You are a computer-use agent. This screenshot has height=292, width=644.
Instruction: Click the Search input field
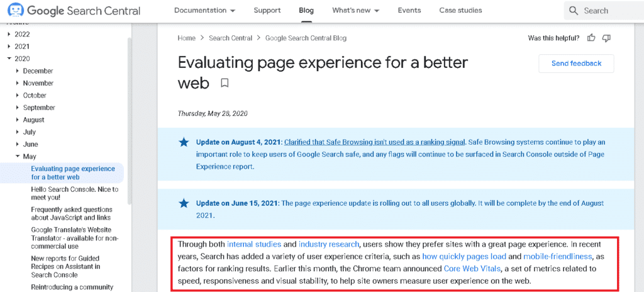pyautogui.click(x=604, y=11)
